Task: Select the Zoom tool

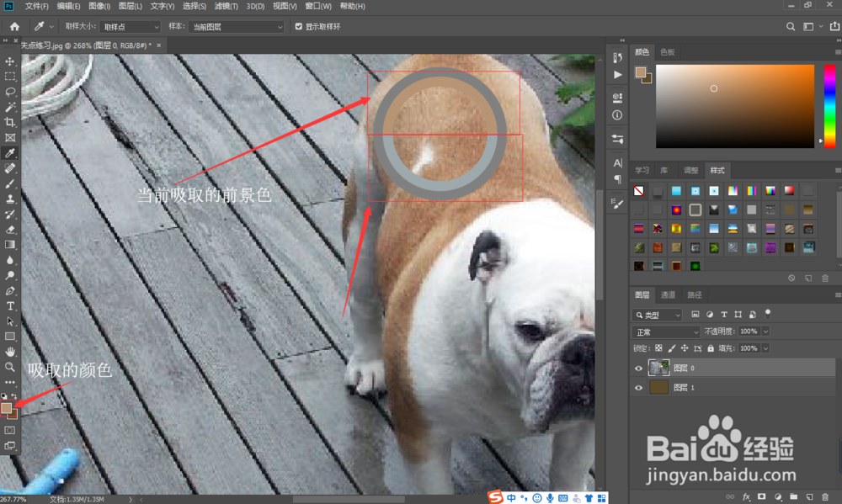Action: [x=9, y=367]
